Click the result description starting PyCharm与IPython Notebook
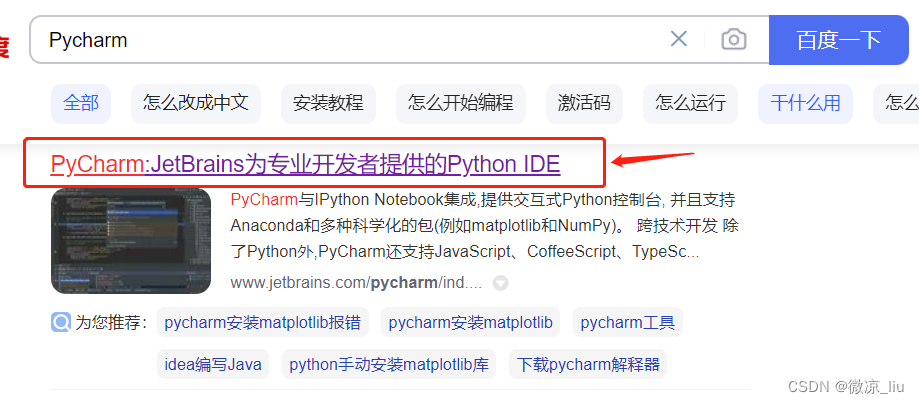The height and width of the screenshot is (404, 919). click(x=484, y=226)
